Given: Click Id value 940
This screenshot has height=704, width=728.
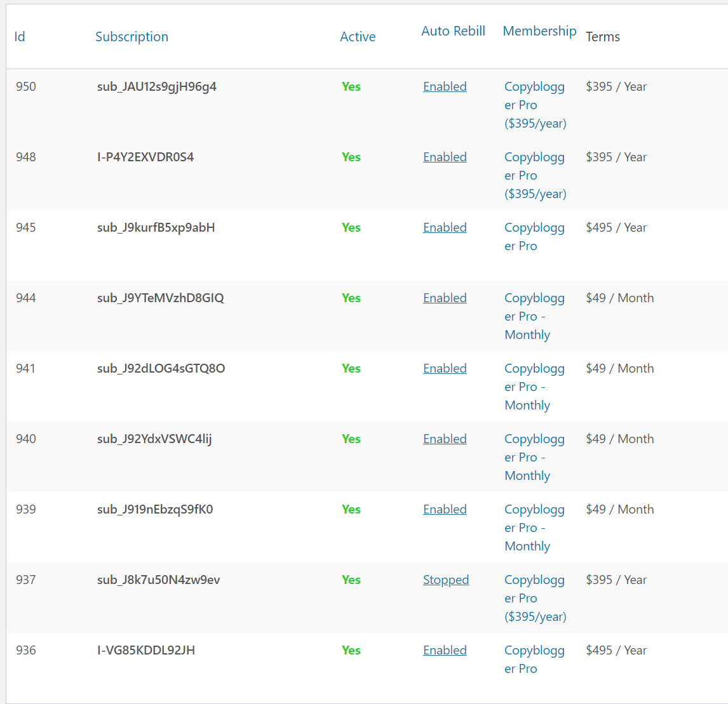Looking at the screenshot, I should 26,439.
